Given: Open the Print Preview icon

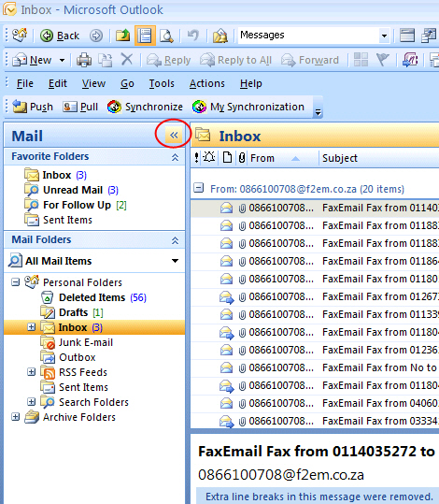Looking at the screenshot, I should pyautogui.click(x=166, y=36).
